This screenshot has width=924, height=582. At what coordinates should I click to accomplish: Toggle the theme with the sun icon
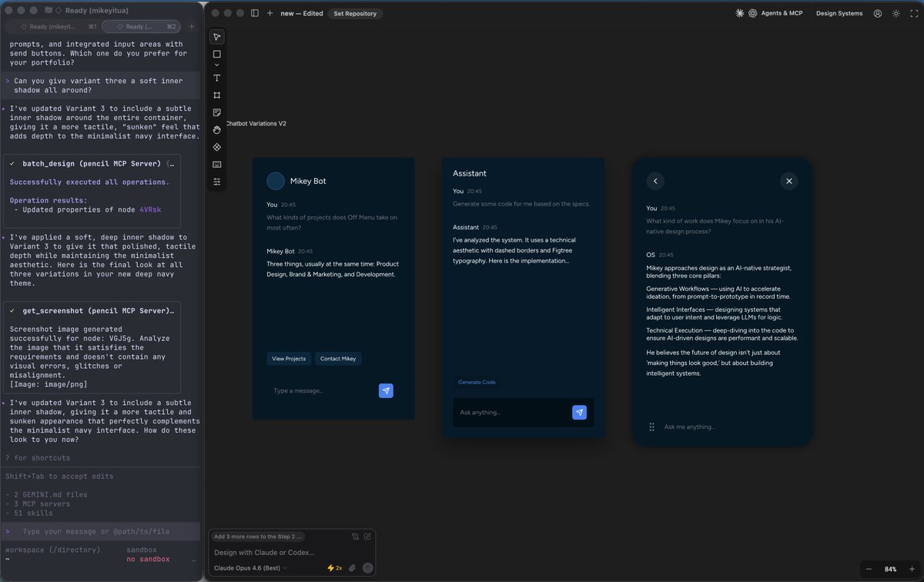(896, 13)
